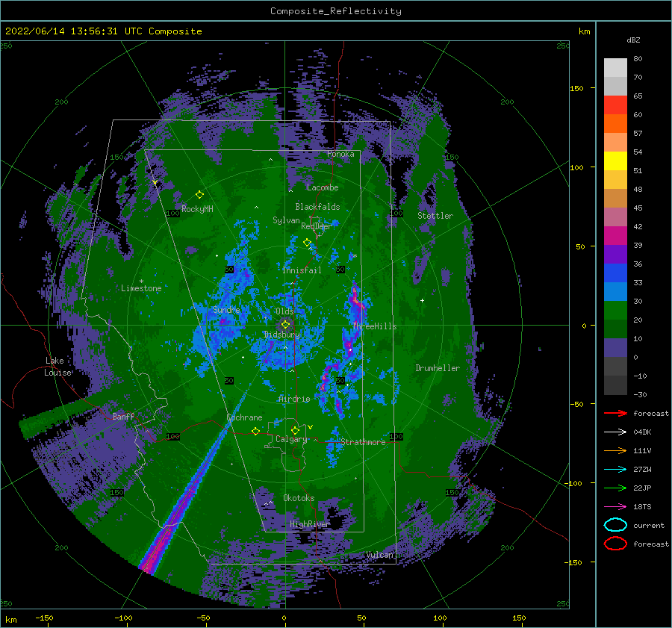
Task: Click the Strathmore town label
Action: click(363, 442)
